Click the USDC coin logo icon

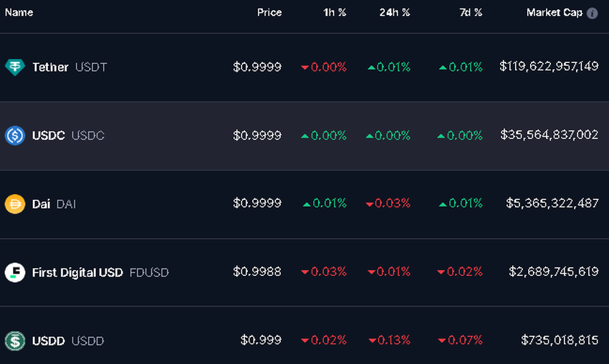14,135
